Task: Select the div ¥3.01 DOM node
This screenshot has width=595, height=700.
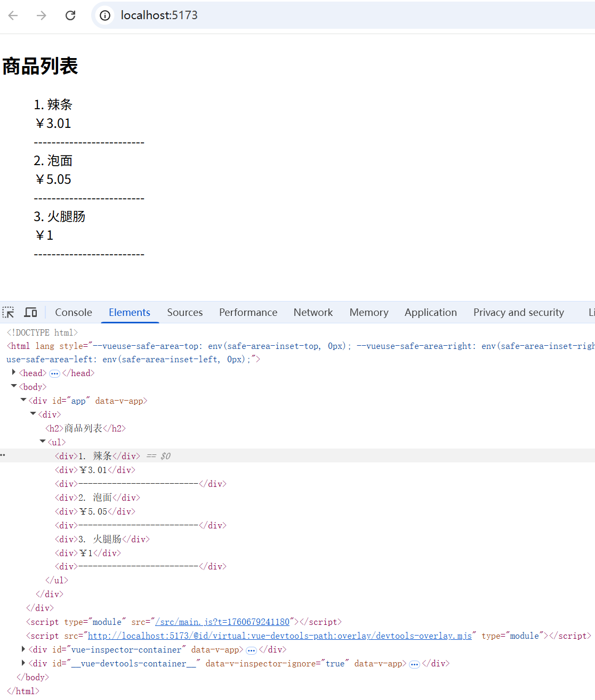Action: (95, 470)
